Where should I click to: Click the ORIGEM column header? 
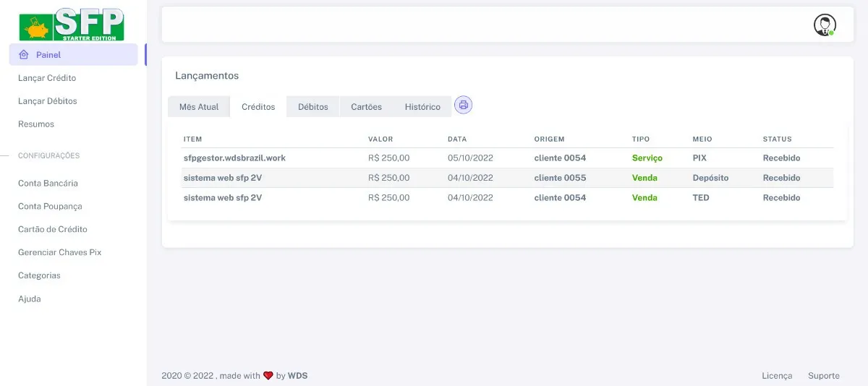[x=549, y=139]
